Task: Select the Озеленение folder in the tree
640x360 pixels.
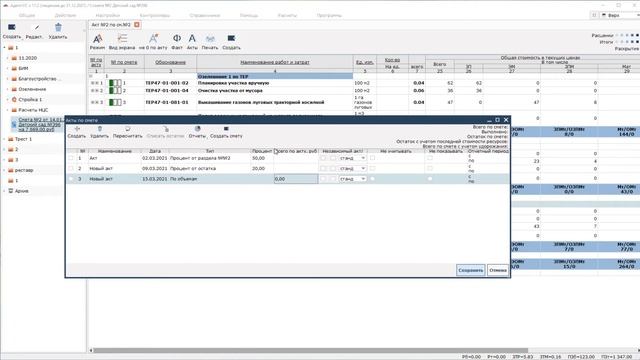Action: (32, 89)
